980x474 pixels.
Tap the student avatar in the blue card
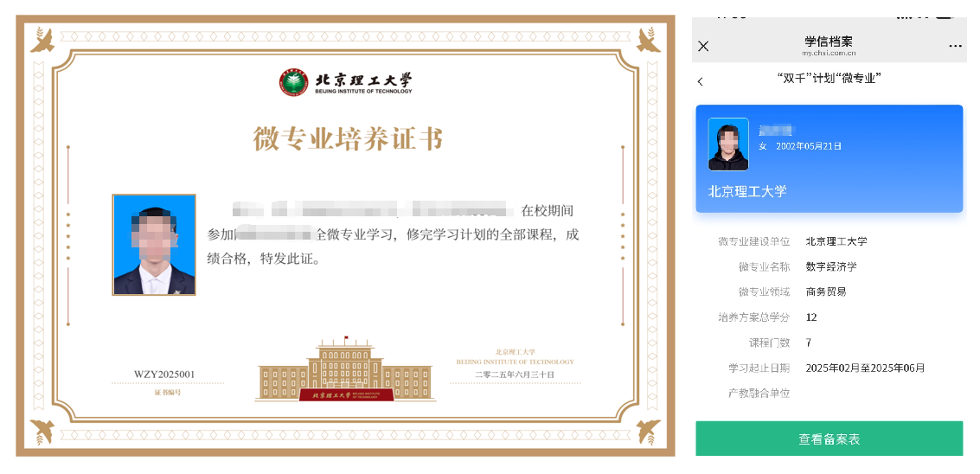tap(728, 144)
